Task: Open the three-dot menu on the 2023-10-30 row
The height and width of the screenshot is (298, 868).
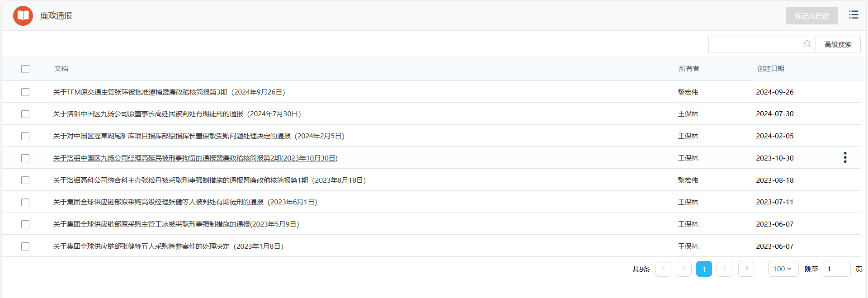Action: (845, 158)
